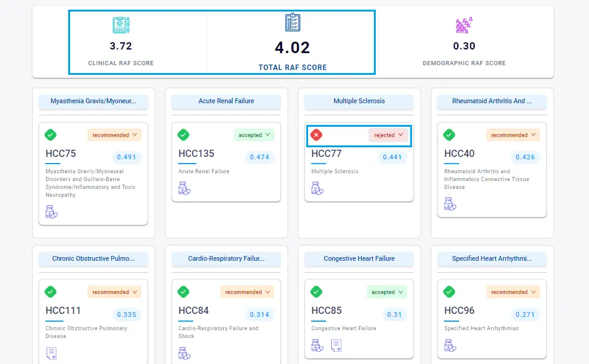This screenshot has width=589, height=364.
Task: Expand the rejected dropdown on HCC77
Action: pyautogui.click(x=388, y=135)
